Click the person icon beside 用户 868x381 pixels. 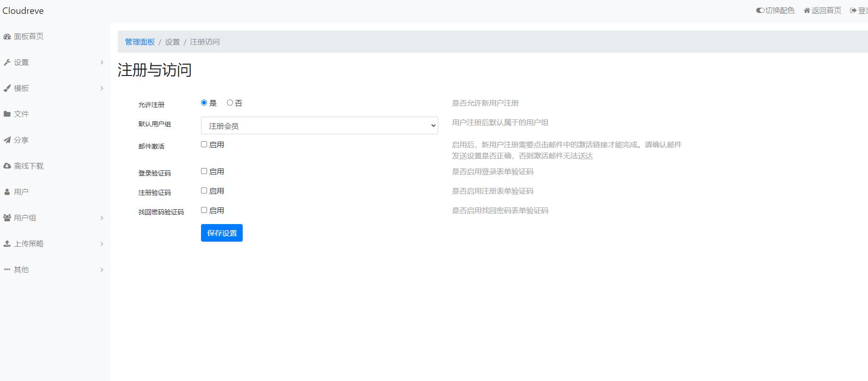(7, 192)
